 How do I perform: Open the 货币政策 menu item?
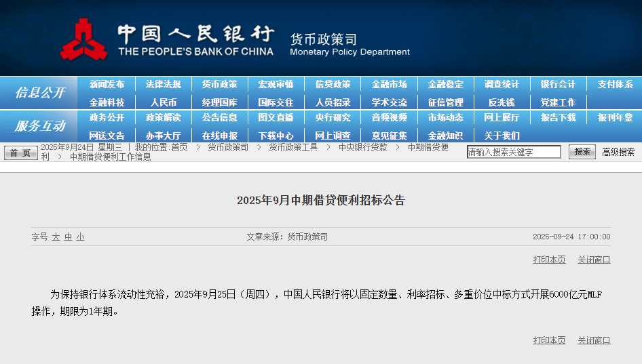coord(219,84)
